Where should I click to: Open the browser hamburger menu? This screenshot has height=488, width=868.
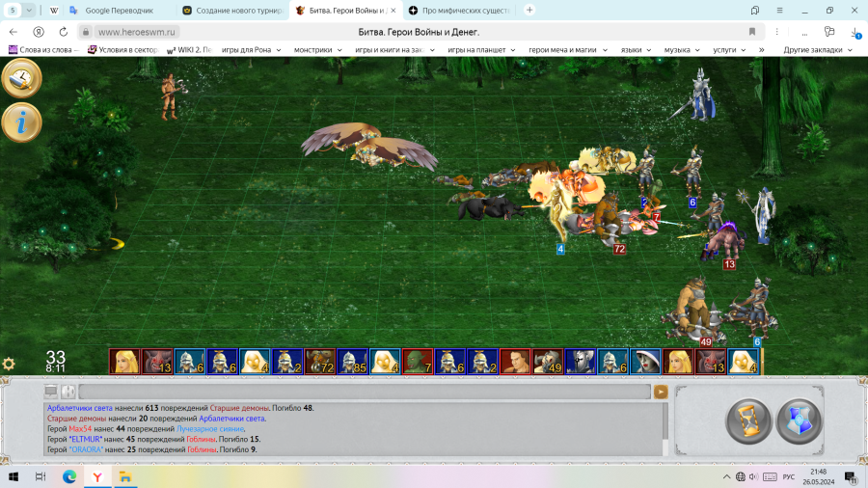[779, 10]
